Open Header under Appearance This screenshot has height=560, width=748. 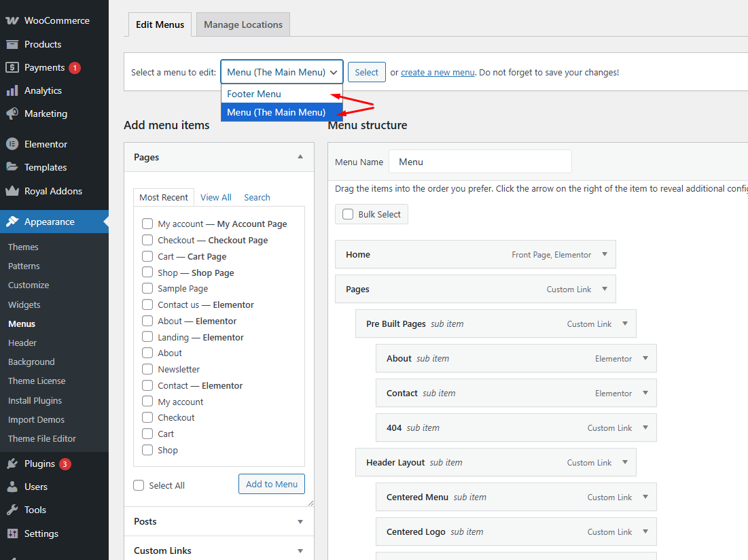click(x=22, y=343)
